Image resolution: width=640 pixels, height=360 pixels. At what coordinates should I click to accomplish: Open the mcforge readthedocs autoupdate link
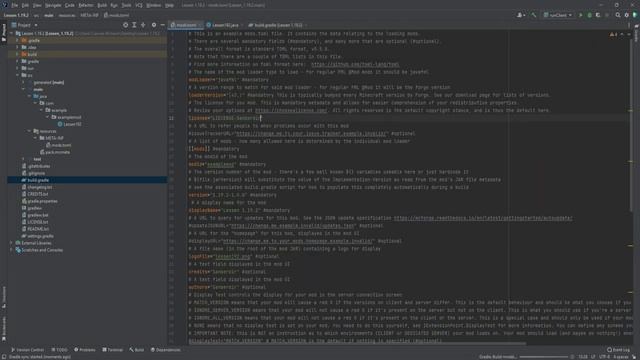483,218
